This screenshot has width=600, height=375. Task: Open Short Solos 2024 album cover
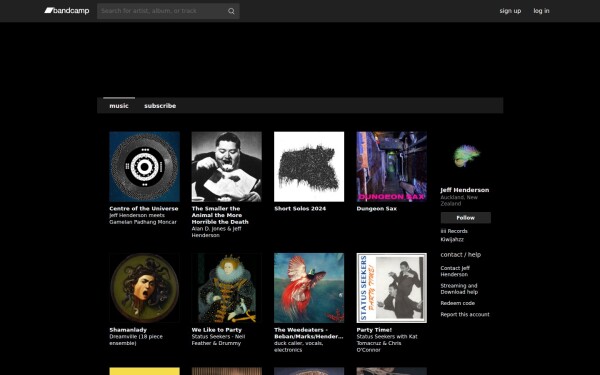coord(309,166)
